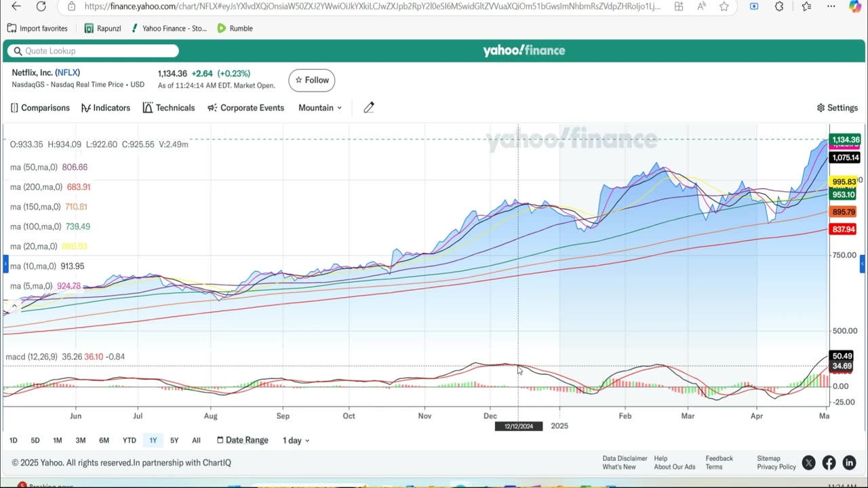Open Sitemap footer link
This screenshot has height=488, width=868.
768,459
